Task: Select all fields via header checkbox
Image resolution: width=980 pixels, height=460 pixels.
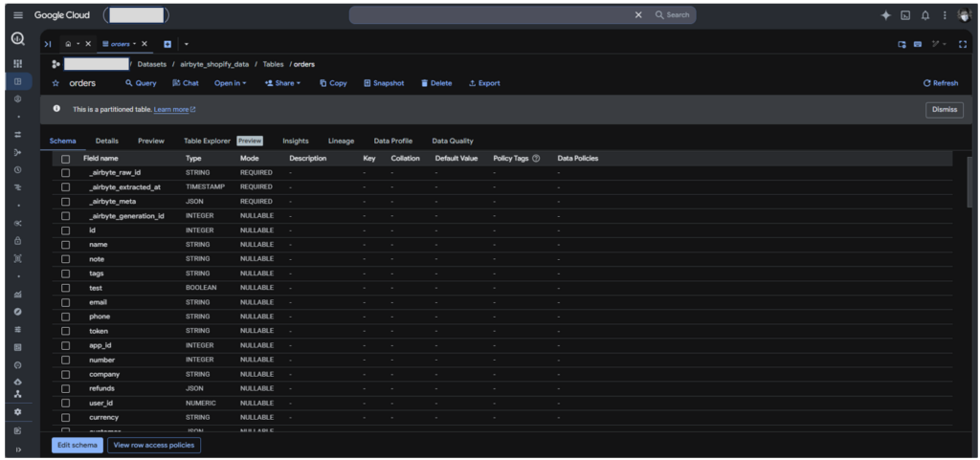Action: coord(66,159)
